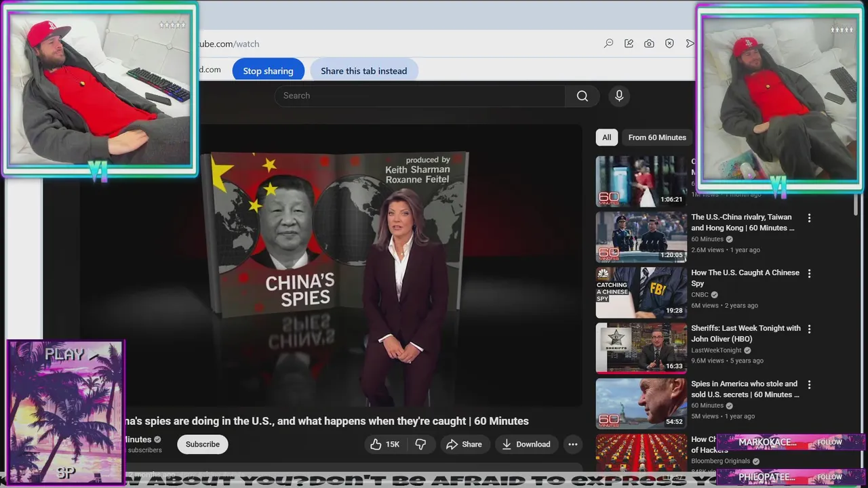
Task: Click the send arrow icon in address bar
Action: pyautogui.click(x=690, y=43)
